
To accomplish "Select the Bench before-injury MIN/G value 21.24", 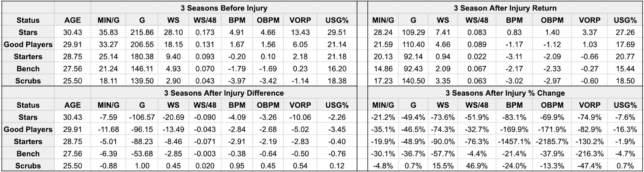I will (108, 69).
